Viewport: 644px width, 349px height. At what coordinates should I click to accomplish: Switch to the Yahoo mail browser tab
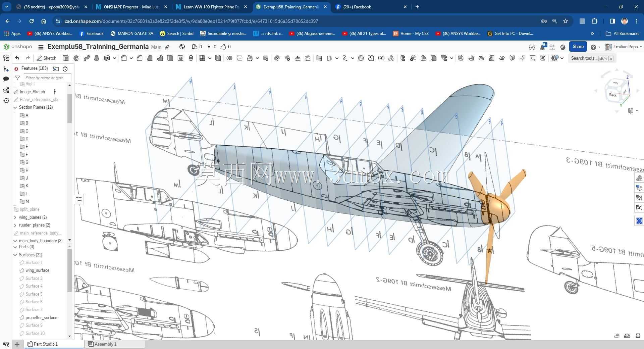(51, 7)
